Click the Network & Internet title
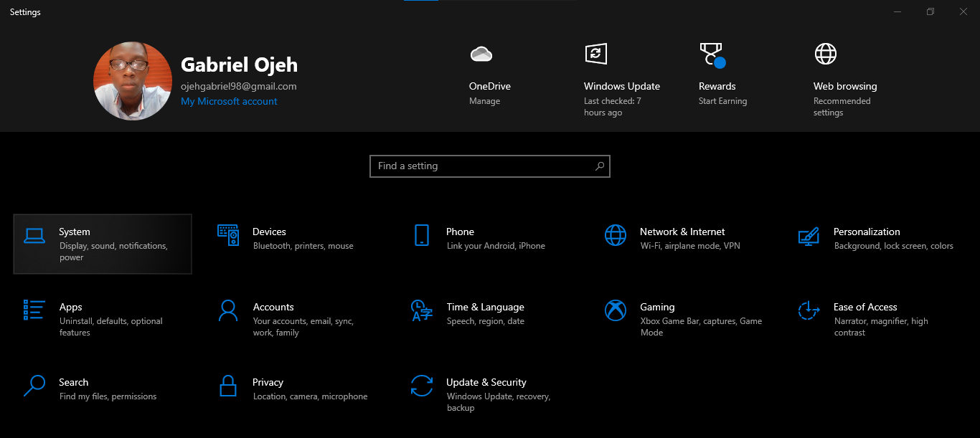 [x=682, y=232]
